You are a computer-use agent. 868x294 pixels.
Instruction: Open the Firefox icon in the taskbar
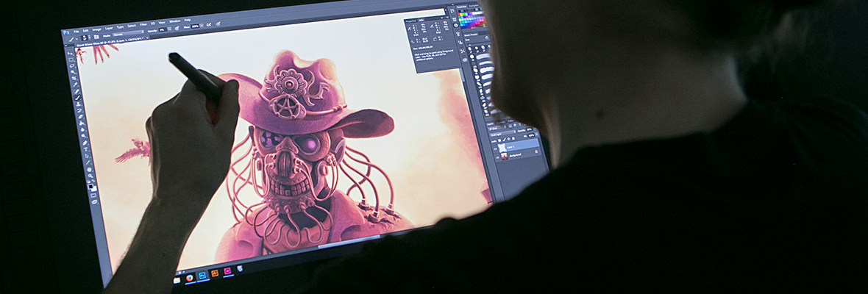190,277
